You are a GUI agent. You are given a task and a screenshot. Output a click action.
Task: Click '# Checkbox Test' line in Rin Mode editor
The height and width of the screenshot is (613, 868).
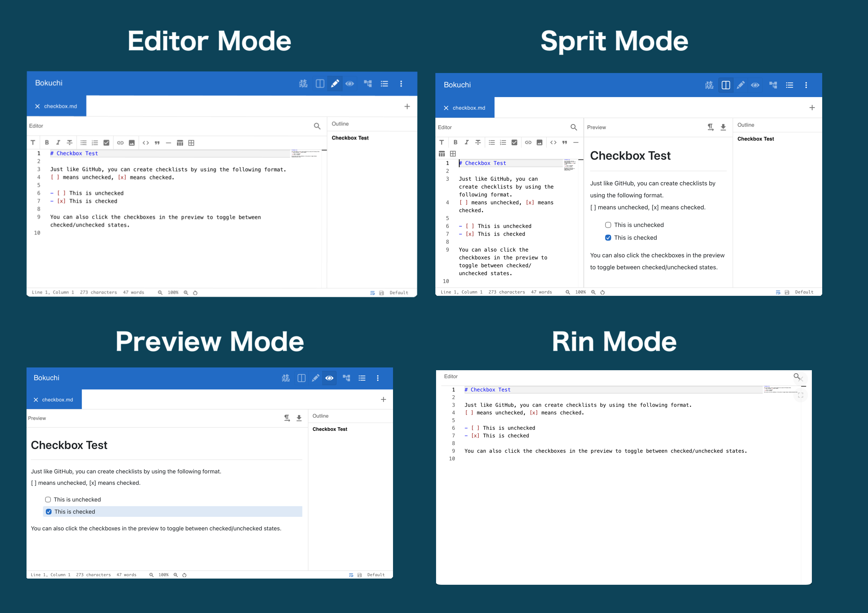(x=487, y=389)
